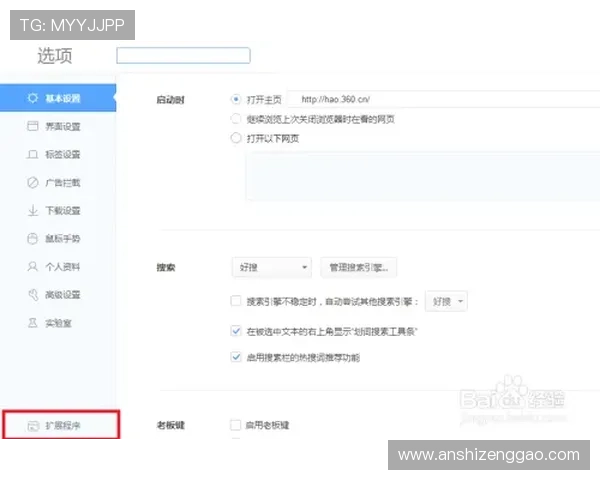Select the 打开以下网页 radio option
This screenshot has width=600, height=480.
coord(236,138)
